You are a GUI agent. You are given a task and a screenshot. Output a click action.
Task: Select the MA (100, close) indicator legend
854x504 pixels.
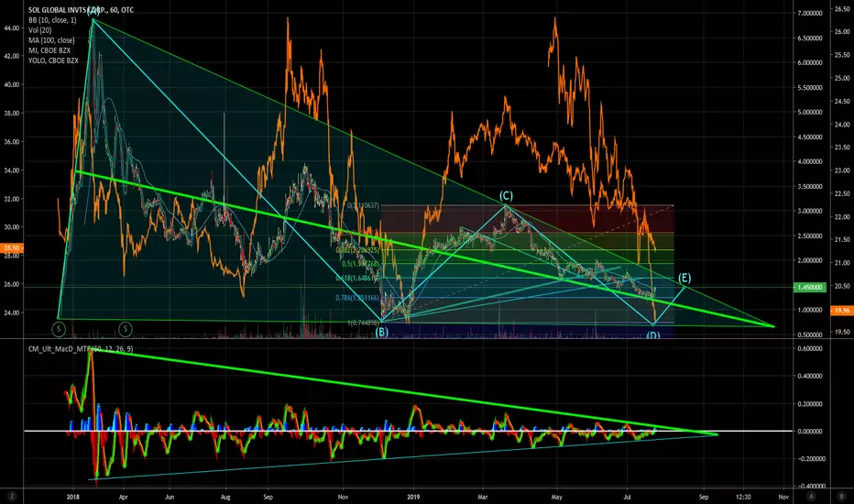51,40
